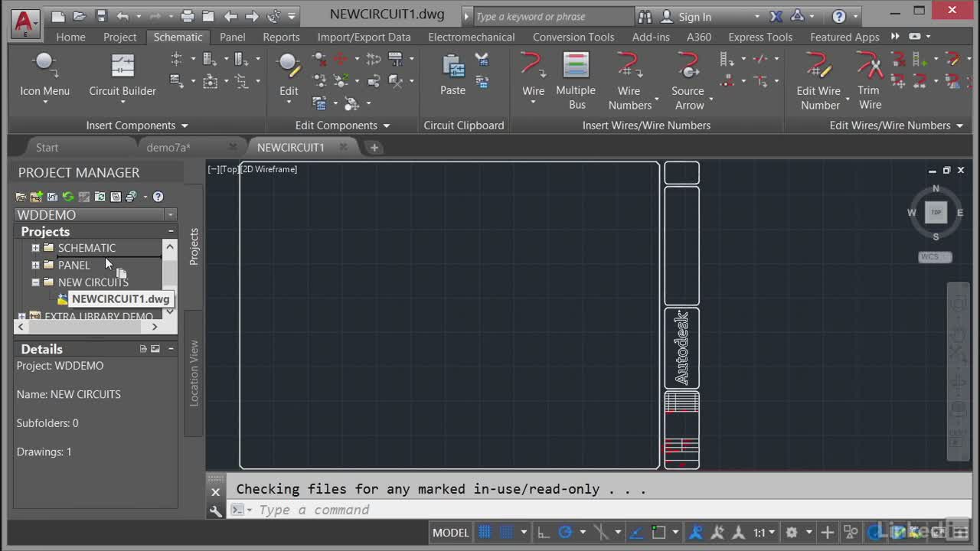The image size is (980, 551).
Task: Toggle the MODEL space button
Action: 451,533
